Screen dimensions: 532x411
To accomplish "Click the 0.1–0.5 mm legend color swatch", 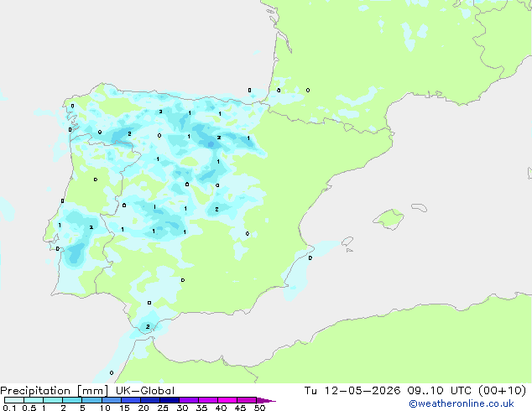I will 14,400.
